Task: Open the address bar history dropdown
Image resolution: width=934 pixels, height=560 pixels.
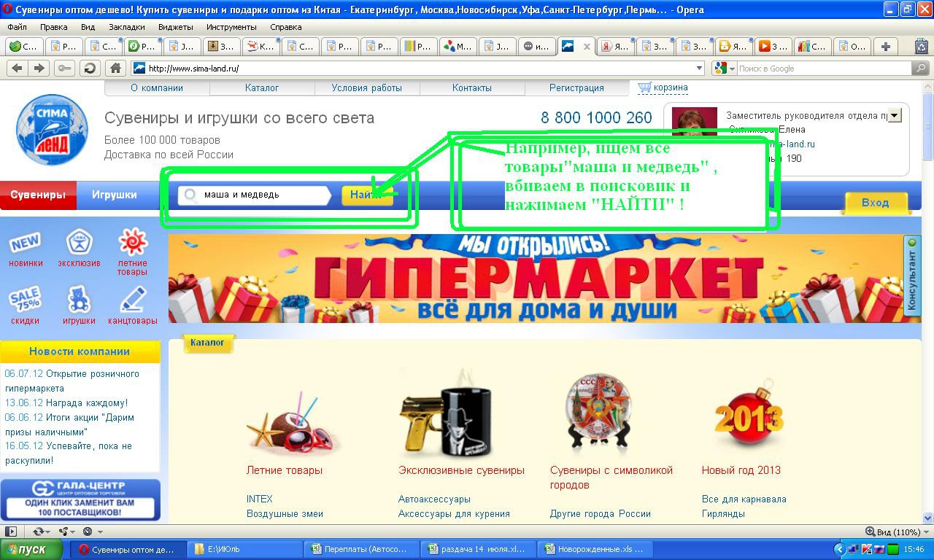Action: point(699,68)
